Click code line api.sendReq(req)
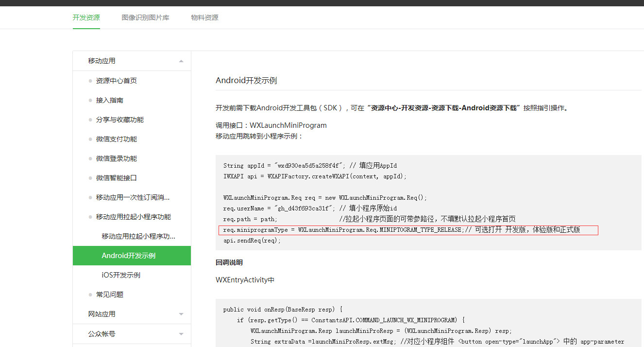Viewport: 644px width, 347px height. click(x=252, y=241)
